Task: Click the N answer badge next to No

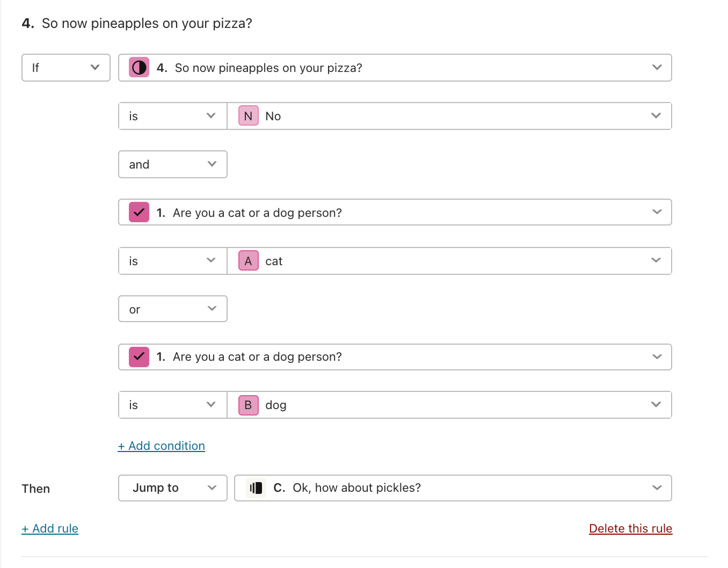Action: pyautogui.click(x=248, y=116)
